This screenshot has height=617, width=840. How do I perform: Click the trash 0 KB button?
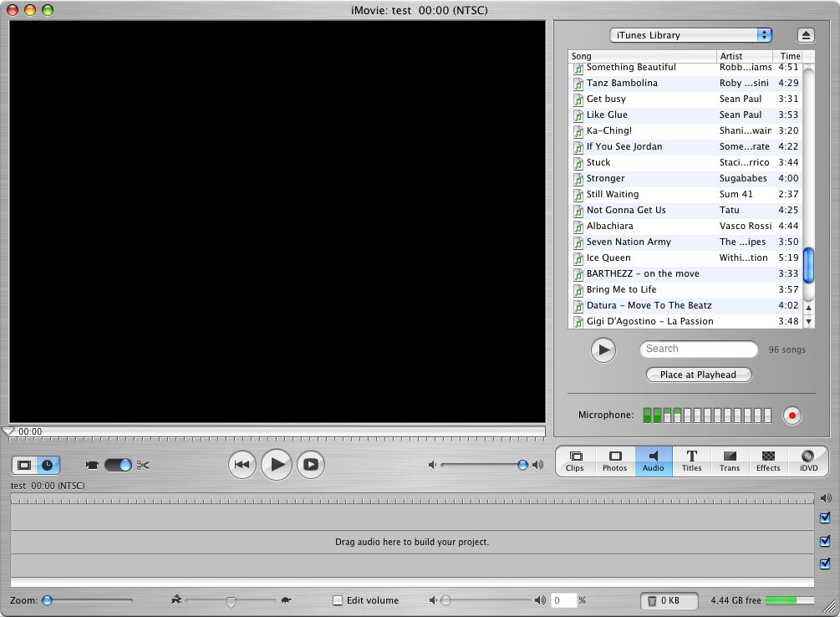[x=669, y=601]
